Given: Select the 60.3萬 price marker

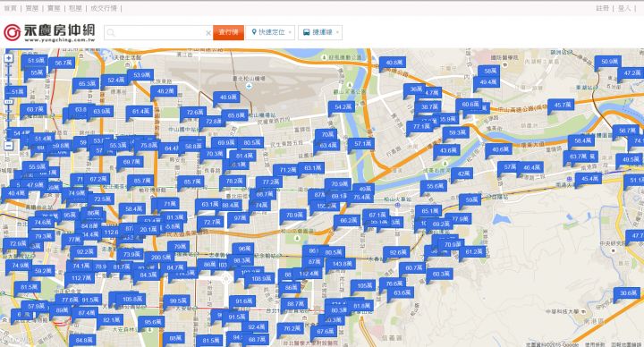Looking at the screenshot, I should (440, 274).
